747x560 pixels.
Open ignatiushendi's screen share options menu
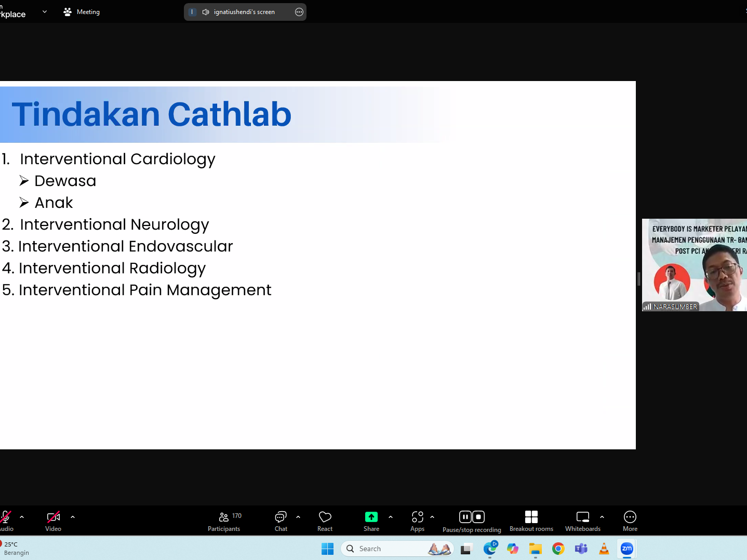pyautogui.click(x=299, y=12)
